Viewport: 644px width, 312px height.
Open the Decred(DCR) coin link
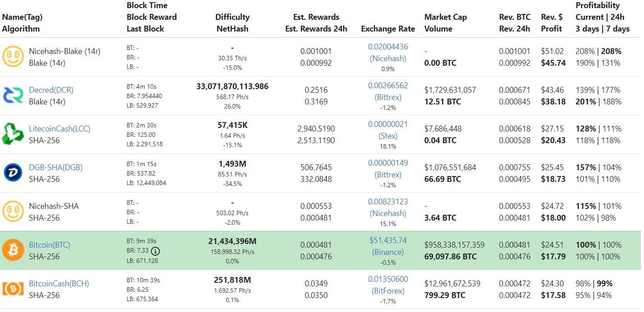point(51,90)
